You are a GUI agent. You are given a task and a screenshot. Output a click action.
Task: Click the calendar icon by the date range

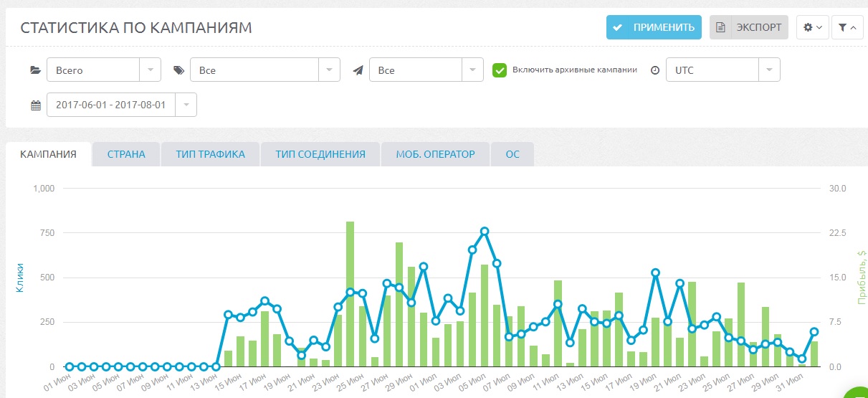(x=35, y=105)
